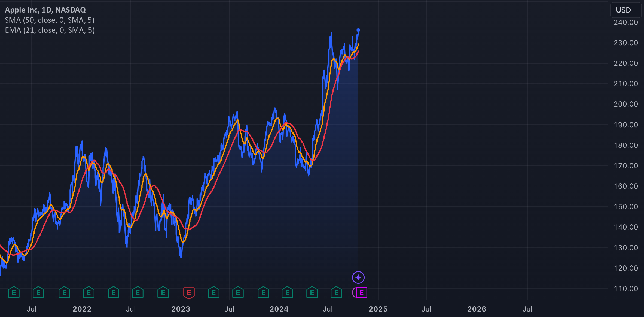Image resolution: width=644 pixels, height=317 pixels.
Task: Open the November 2023 earnings E marker
Action: coord(263,293)
